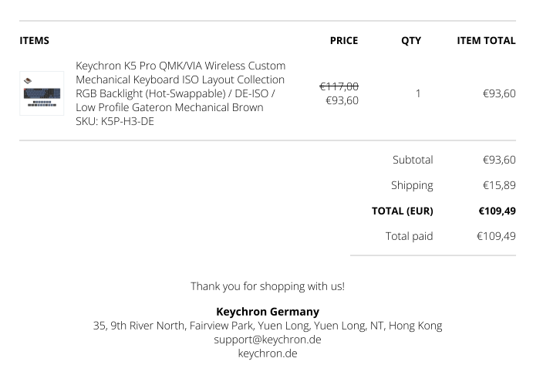Image resolution: width=560 pixels, height=392 pixels.
Task: Click the Keychron K5 Pro keyboard thumbnail
Action: (42, 93)
